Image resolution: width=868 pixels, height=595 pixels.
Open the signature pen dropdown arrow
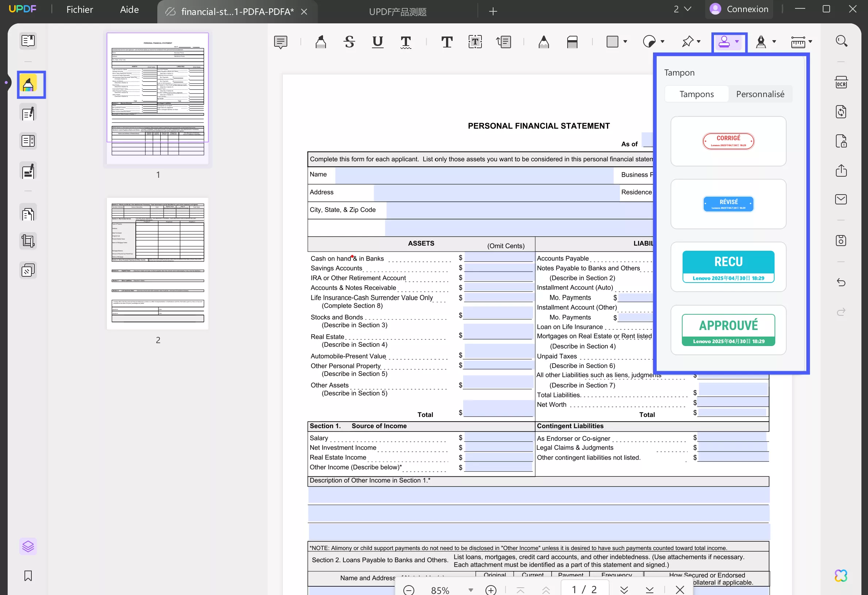click(x=774, y=42)
